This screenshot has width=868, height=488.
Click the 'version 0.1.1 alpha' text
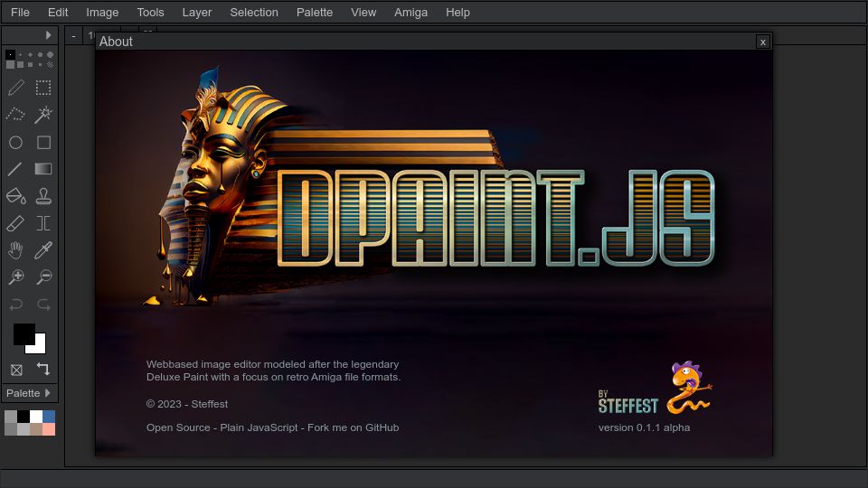644,427
